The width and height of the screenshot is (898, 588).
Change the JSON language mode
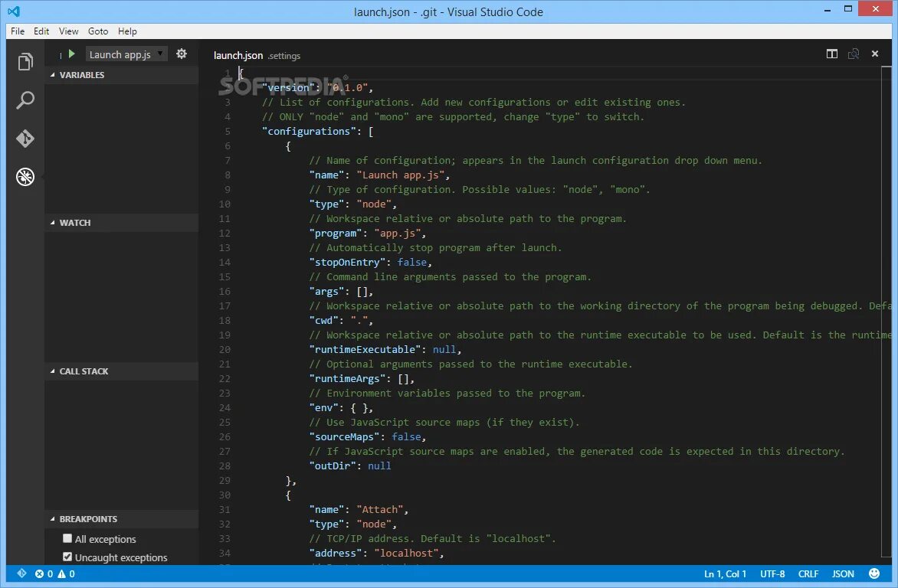[x=843, y=573]
